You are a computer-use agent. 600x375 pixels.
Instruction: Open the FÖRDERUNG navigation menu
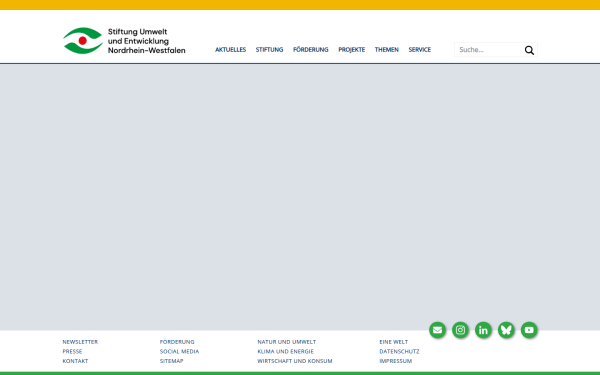(x=311, y=50)
